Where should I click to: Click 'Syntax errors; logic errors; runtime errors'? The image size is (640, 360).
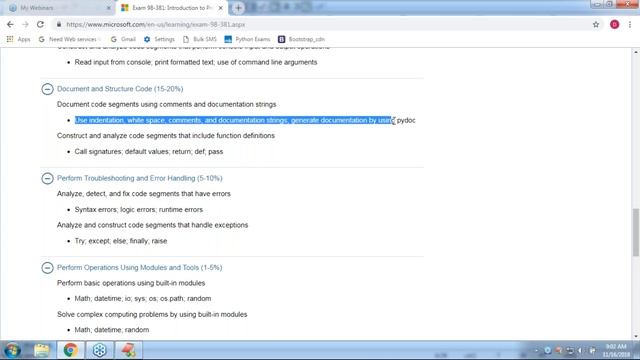point(139,209)
